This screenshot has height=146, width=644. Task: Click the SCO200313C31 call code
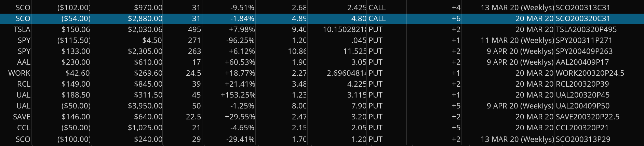(x=583, y=8)
